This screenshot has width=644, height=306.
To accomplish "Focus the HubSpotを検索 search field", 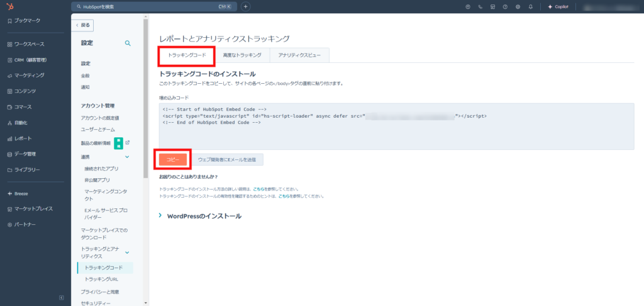I will (x=154, y=6).
